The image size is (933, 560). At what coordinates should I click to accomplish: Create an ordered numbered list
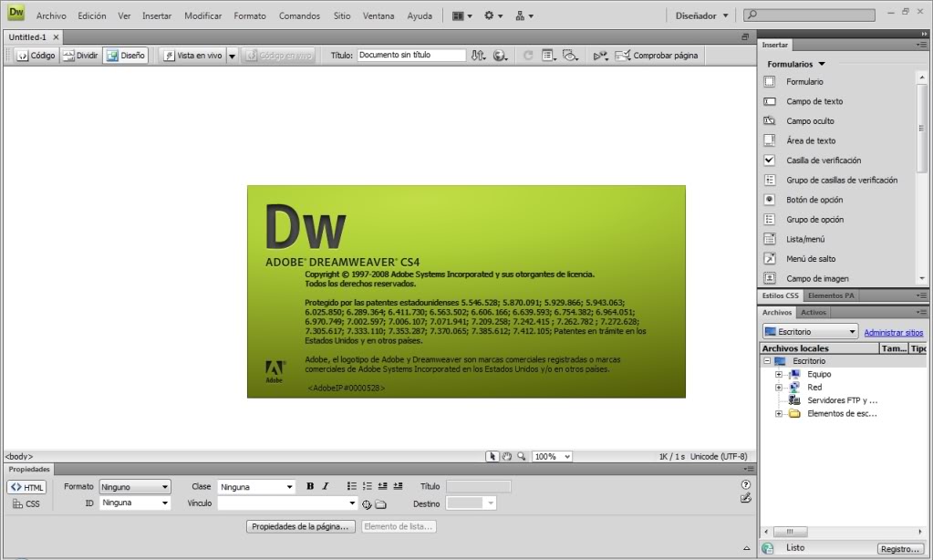(368, 486)
